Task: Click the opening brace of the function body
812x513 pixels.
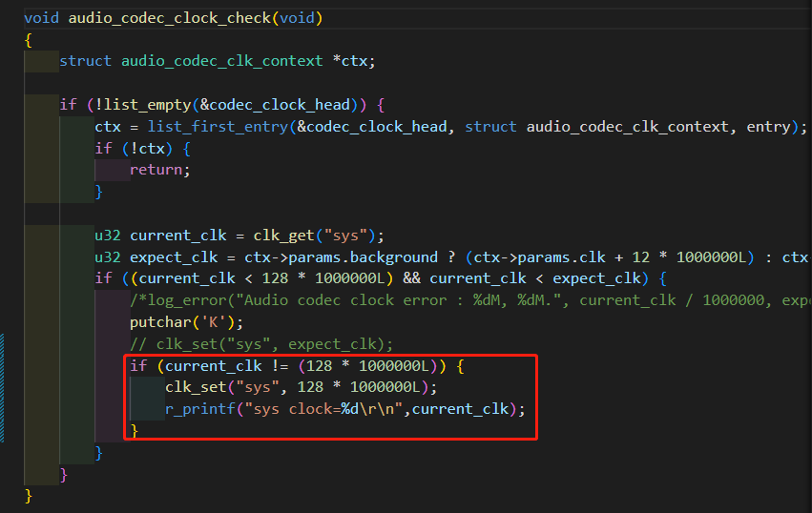Action: [x=29, y=40]
